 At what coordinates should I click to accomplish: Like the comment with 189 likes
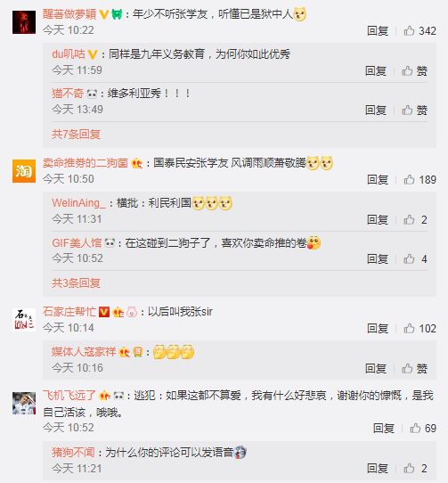(420, 180)
